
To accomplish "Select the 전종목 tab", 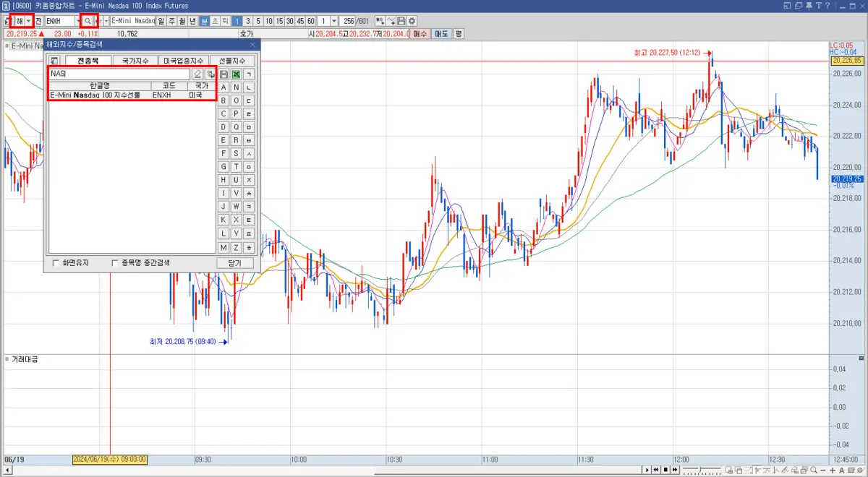I will [x=88, y=61].
